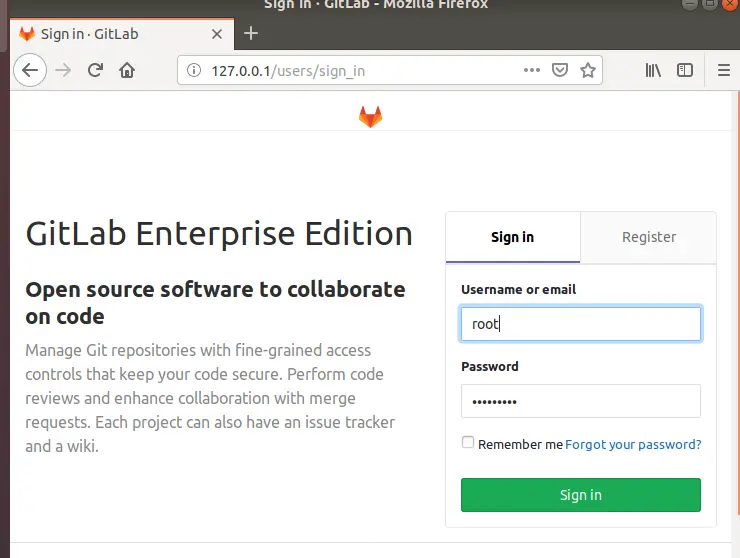Focus the Password field
Image resolution: width=740 pixels, height=558 pixels.
580,401
